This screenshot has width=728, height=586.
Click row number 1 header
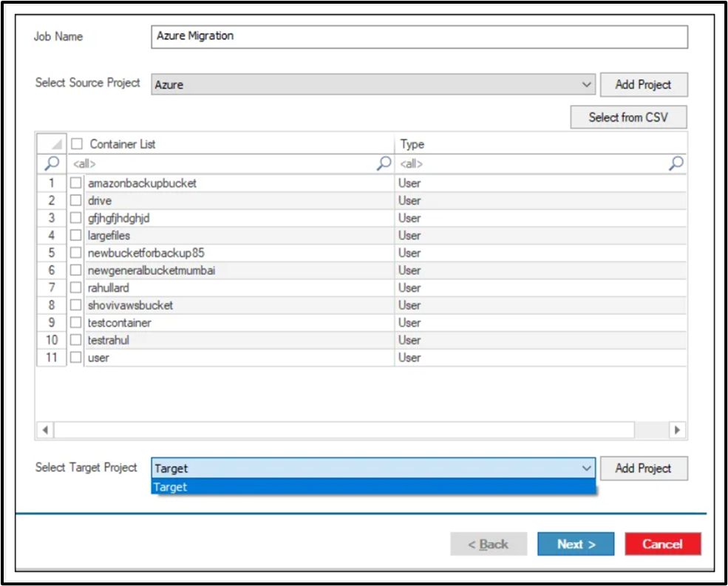[52, 183]
